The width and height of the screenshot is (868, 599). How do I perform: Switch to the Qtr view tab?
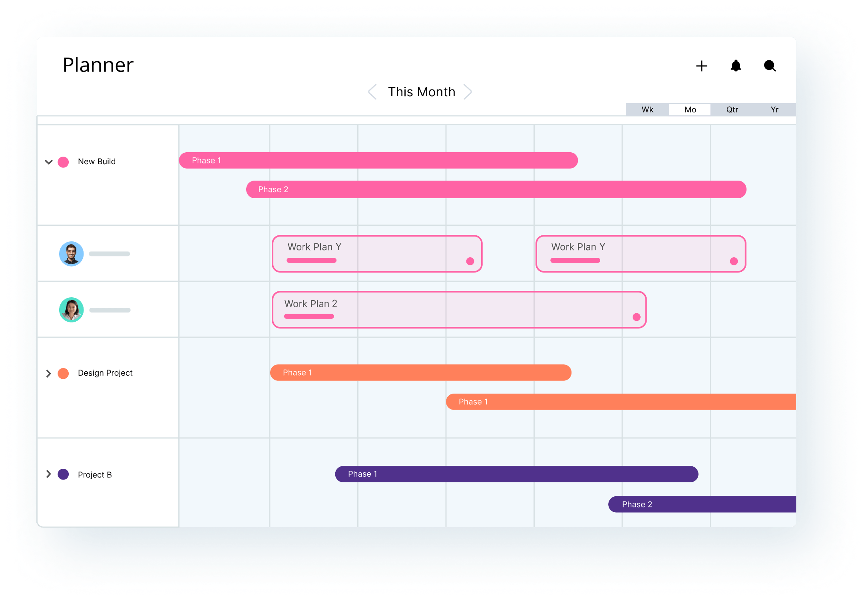(732, 109)
